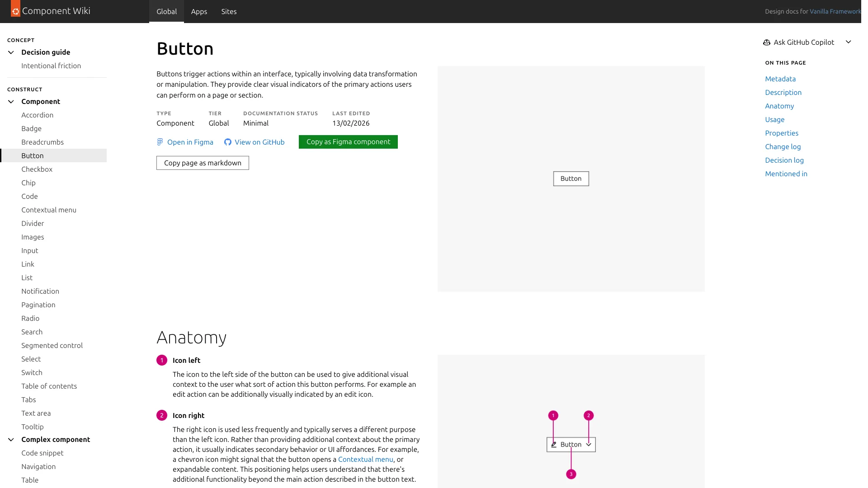
Task: Open the Sites tab
Action: 229,11
